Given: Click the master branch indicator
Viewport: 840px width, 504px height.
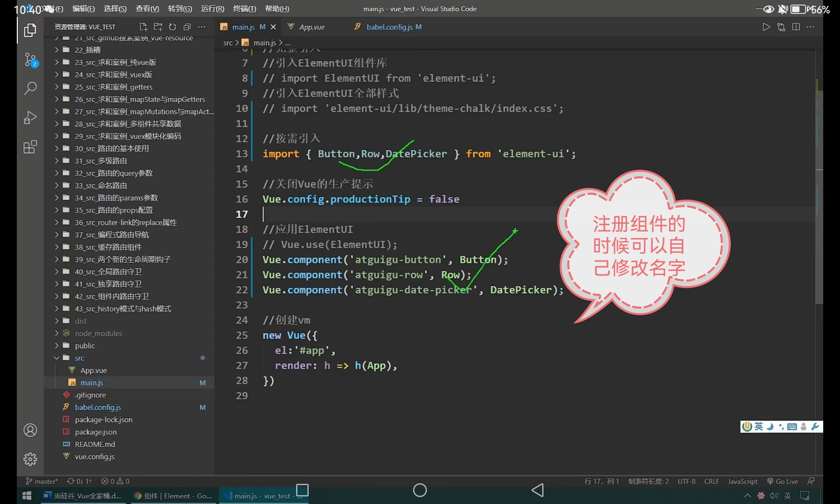Looking at the screenshot, I should (x=42, y=481).
